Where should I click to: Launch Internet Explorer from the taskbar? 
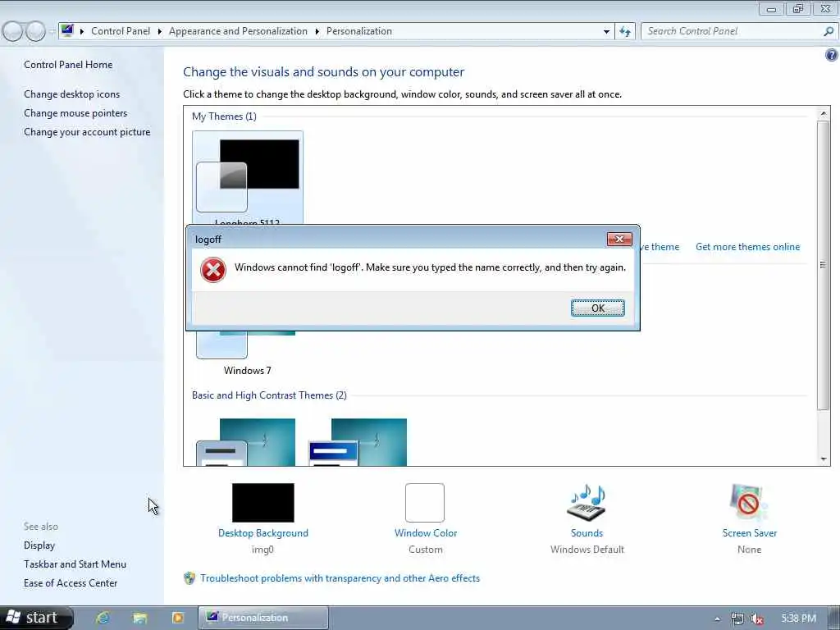point(103,618)
